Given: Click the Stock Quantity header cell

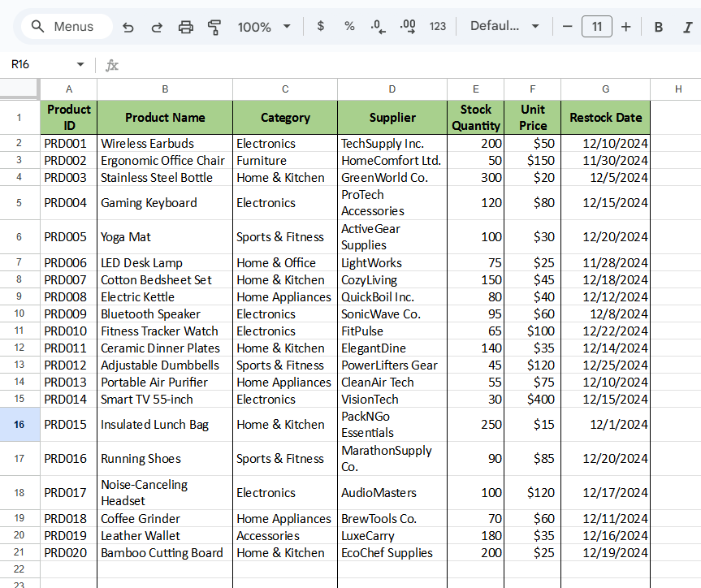Looking at the screenshot, I should point(476,118).
